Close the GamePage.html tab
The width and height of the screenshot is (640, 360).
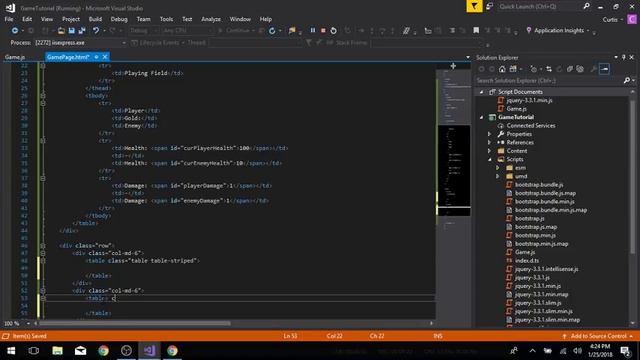tap(105, 57)
